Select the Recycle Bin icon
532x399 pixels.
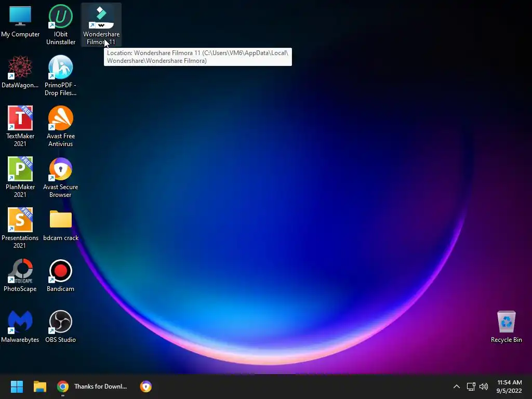click(506, 326)
